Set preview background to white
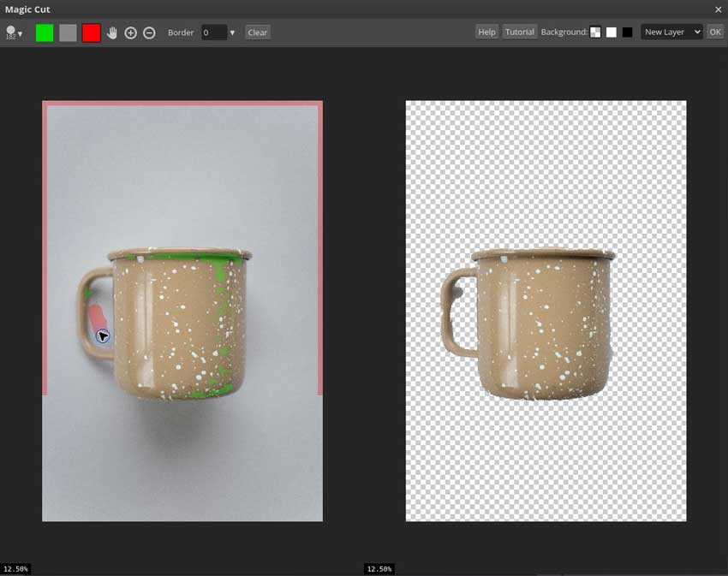Screen dimensions: 728x576 coord(612,32)
